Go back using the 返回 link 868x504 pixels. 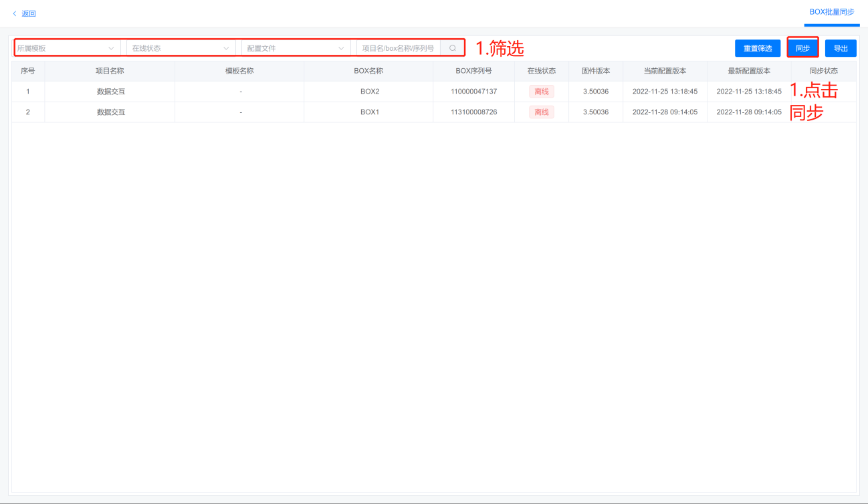tap(24, 13)
